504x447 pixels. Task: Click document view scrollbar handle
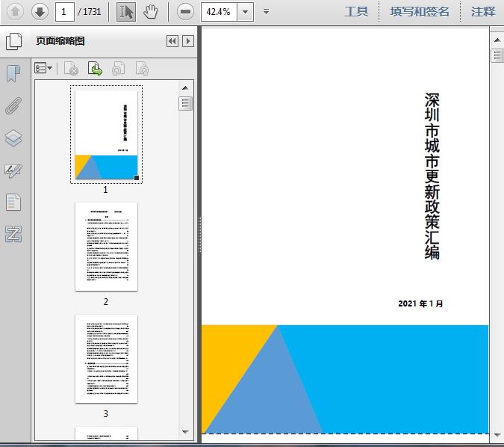tap(497, 55)
